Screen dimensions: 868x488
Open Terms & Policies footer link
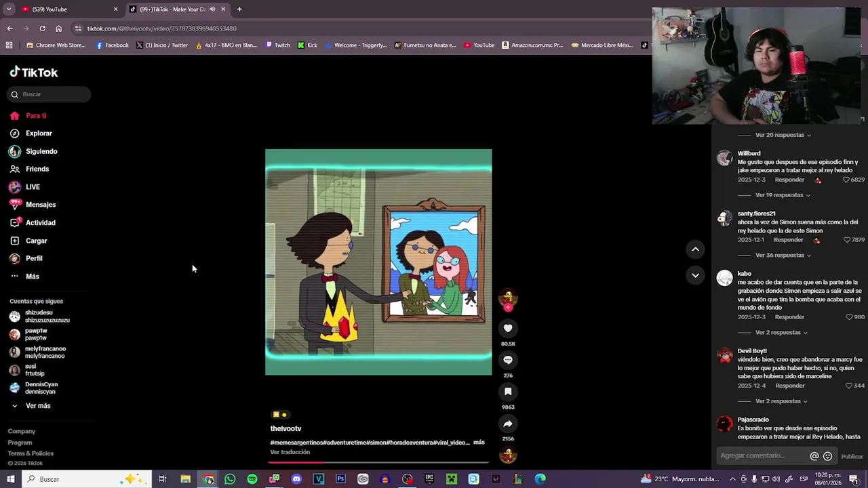31,453
